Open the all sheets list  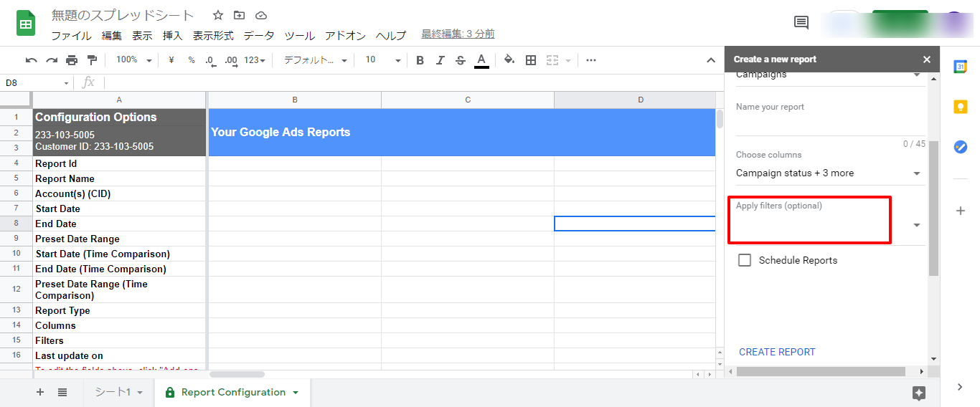point(62,392)
